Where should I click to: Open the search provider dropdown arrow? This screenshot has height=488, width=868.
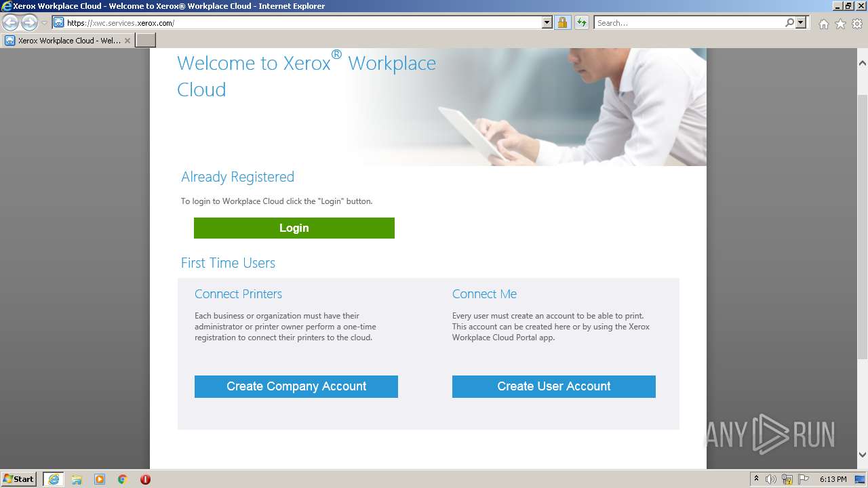801,23
